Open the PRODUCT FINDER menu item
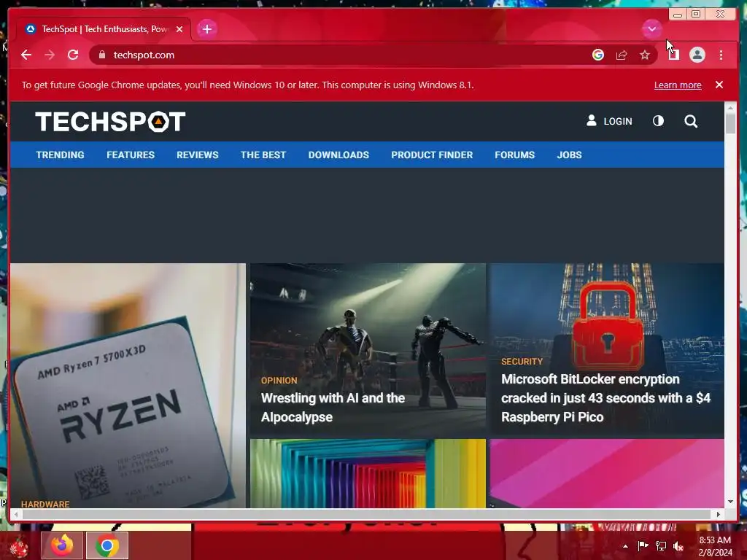This screenshot has width=747, height=560. [432, 155]
